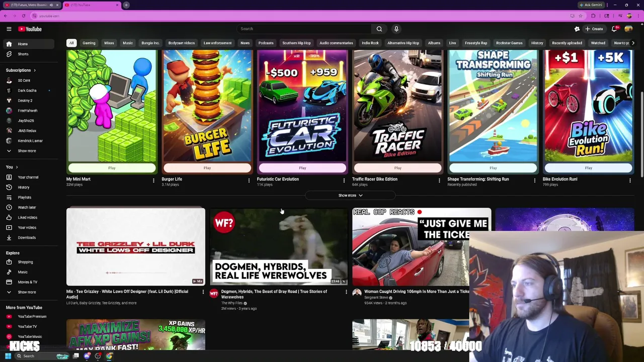The height and width of the screenshot is (362, 644).
Task: Select the Law enforcement chip
Action: click(217, 43)
